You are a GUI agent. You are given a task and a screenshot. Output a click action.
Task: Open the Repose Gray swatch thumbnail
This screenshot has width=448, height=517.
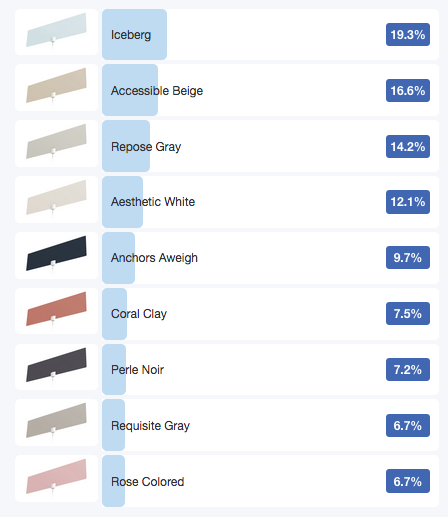(56, 143)
